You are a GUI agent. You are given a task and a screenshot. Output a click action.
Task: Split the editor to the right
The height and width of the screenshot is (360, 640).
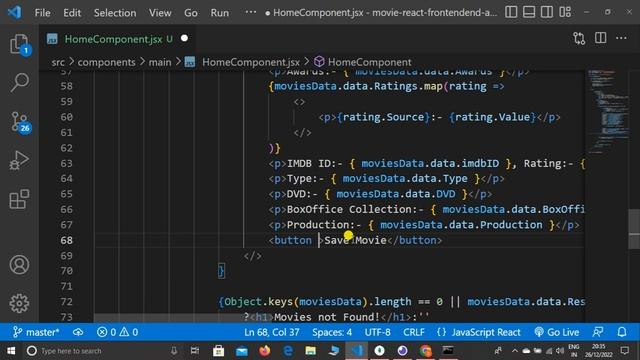click(x=600, y=38)
